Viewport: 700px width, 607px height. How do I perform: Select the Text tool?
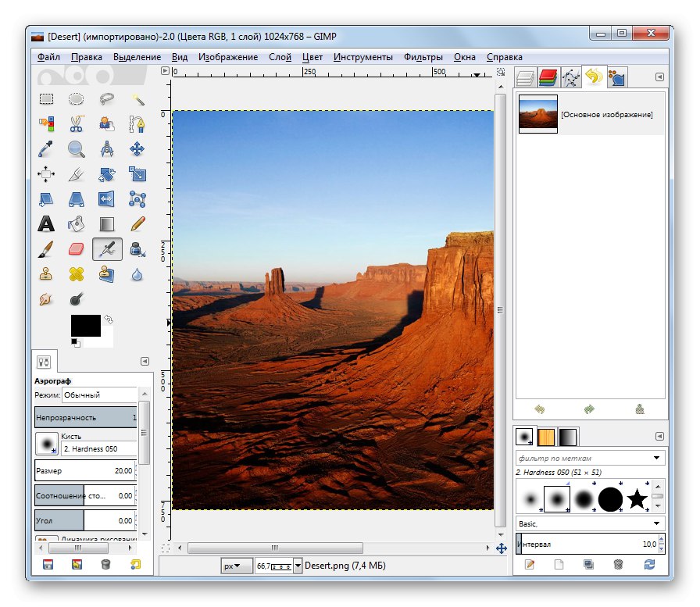(x=46, y=224)
